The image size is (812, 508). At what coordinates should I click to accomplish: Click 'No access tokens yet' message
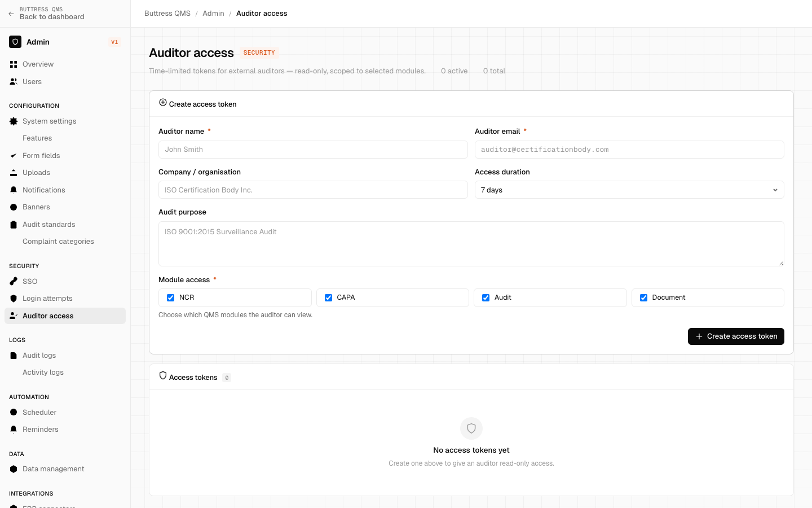(x=471, y=450)
